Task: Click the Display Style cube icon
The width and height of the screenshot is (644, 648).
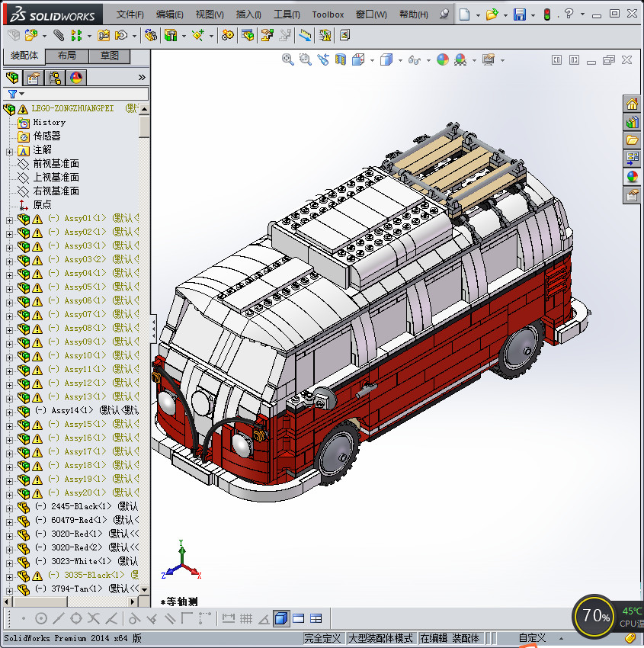Action: (386, 60)
